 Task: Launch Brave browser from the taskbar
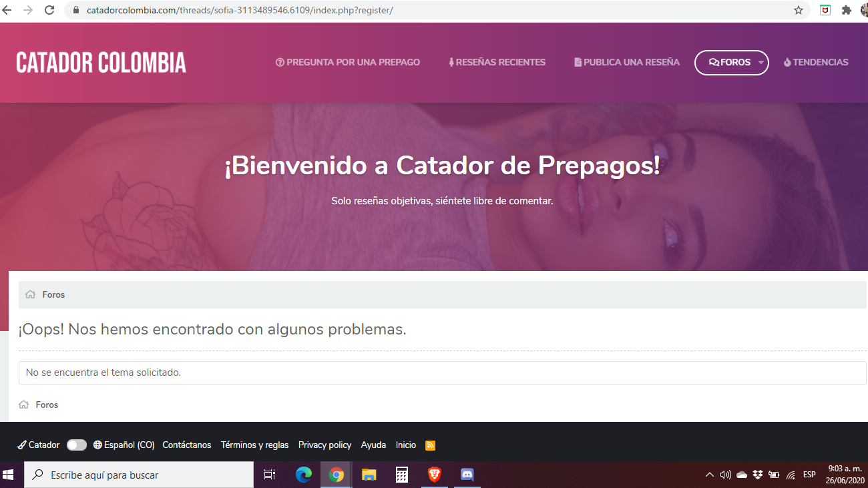coord(435,475)
